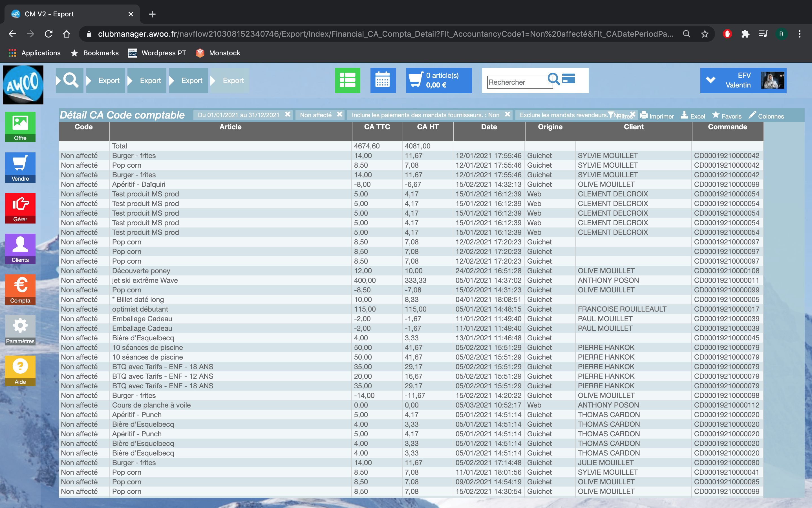Open the blue calendar icon

[383, 80]
